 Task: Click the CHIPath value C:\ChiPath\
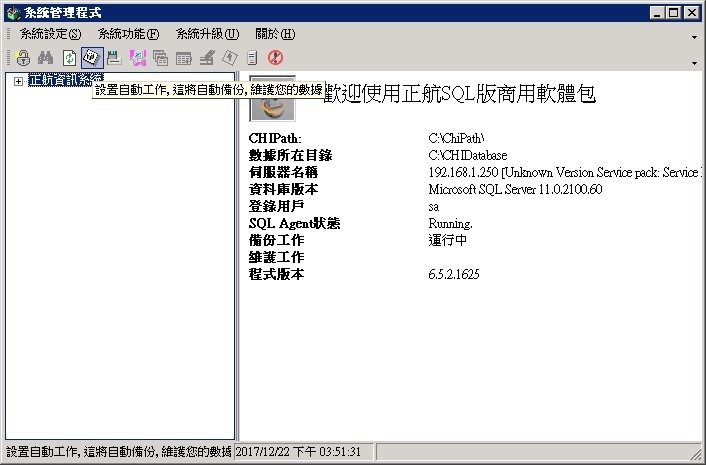[x=456, y=138]
